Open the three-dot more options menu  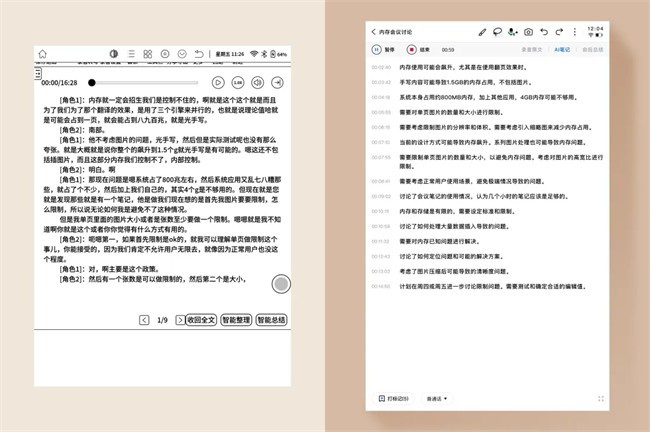pyautogui.click(x=575, y=33)
